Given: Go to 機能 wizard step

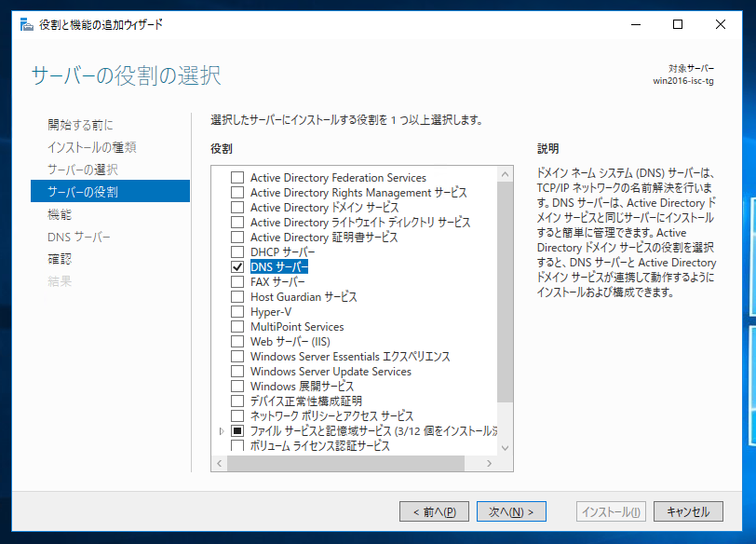Looking at the screenshot, I should [x=60, y=214].
